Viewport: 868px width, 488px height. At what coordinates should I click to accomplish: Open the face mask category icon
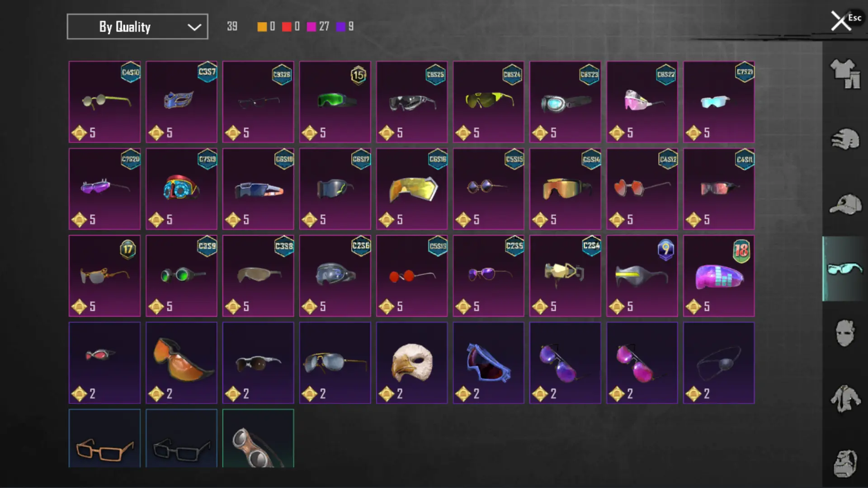click(845, 333)
